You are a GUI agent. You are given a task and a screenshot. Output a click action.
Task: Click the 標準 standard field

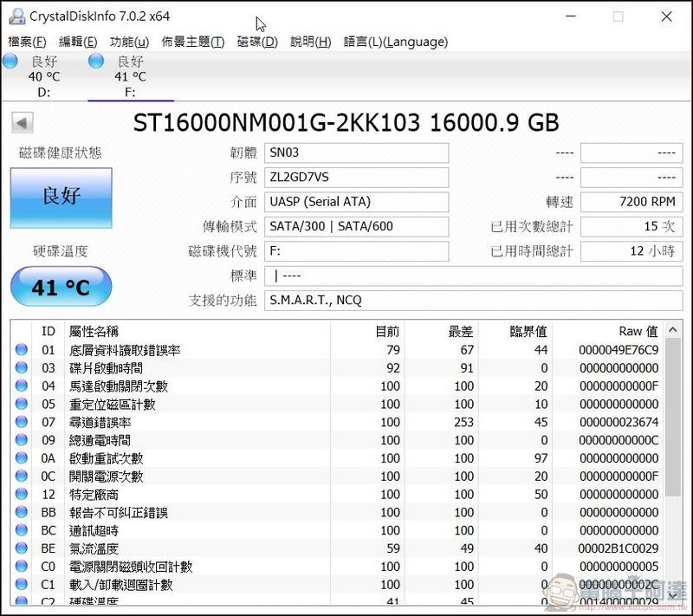pos(473,276)
